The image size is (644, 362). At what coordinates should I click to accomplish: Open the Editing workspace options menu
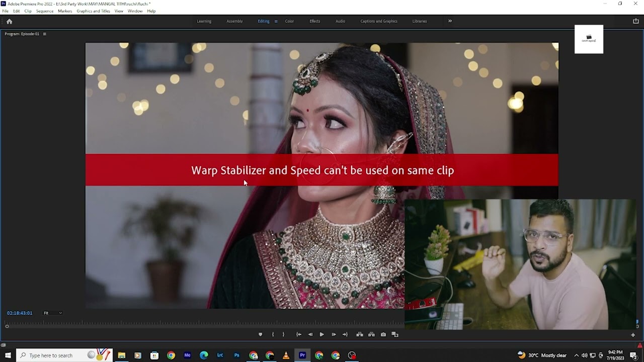click(x=276, y=21)
